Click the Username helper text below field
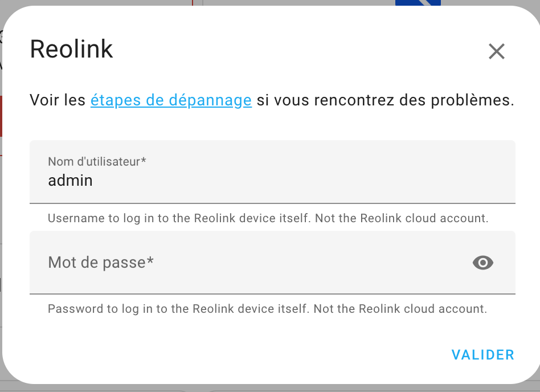Screen dimensions: 540x392 tap(268, 218)
